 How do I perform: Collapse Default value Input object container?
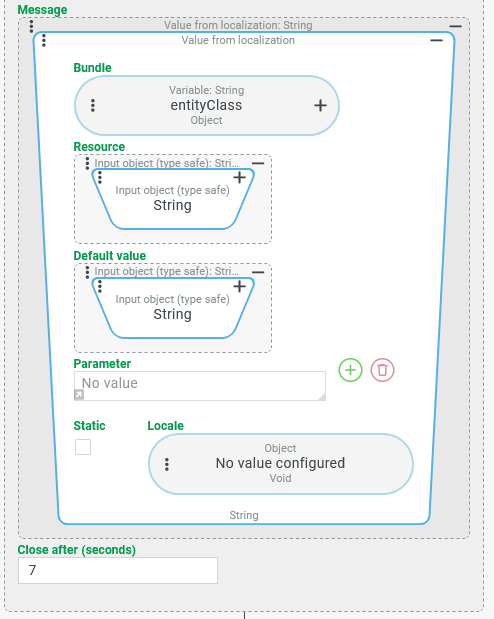tap(258, 272)
